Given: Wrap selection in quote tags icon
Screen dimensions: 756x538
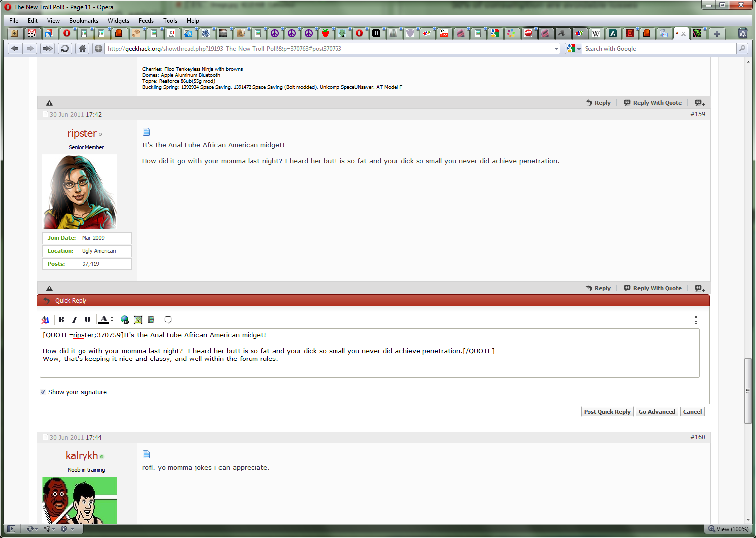Looking at the screenshot, I should pos(168,320).
